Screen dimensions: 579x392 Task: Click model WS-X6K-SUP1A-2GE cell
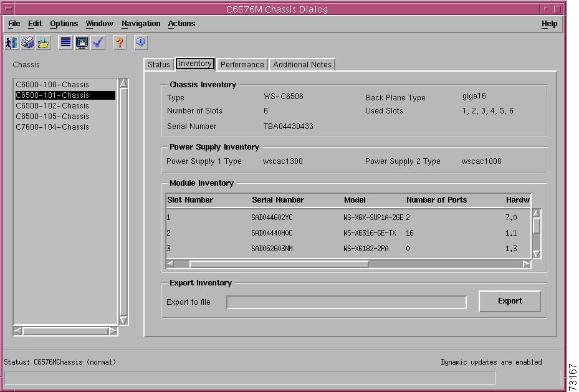click(x=373, y=218)
